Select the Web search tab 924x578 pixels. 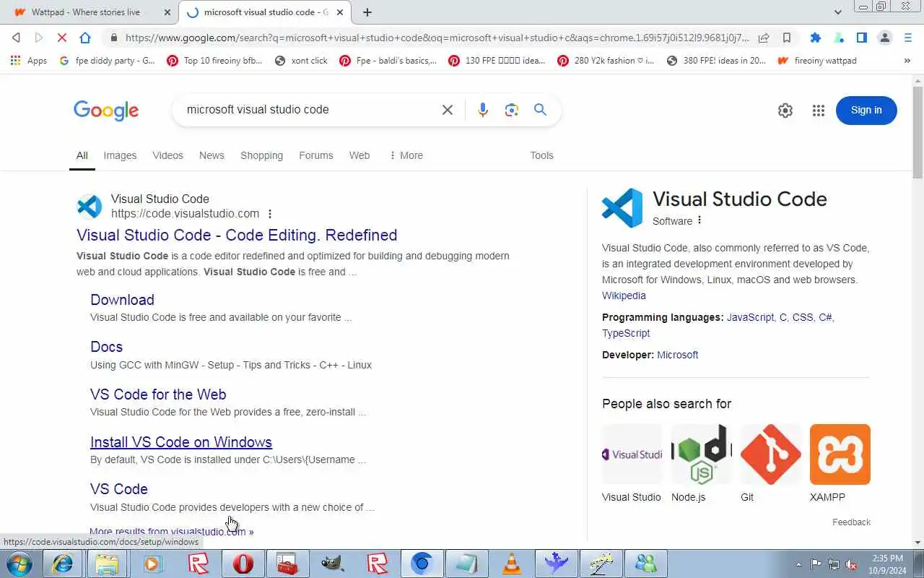click(359, 155)
